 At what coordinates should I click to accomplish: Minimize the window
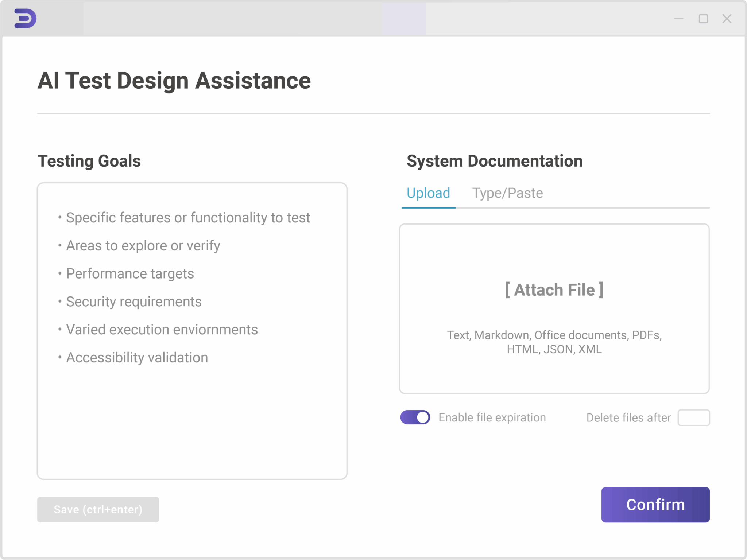678,19
